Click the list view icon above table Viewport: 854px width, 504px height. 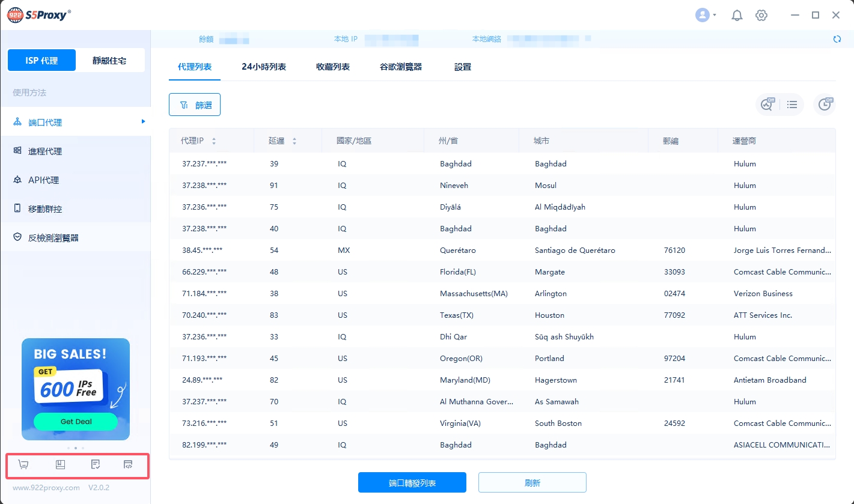tap(792, 105)
